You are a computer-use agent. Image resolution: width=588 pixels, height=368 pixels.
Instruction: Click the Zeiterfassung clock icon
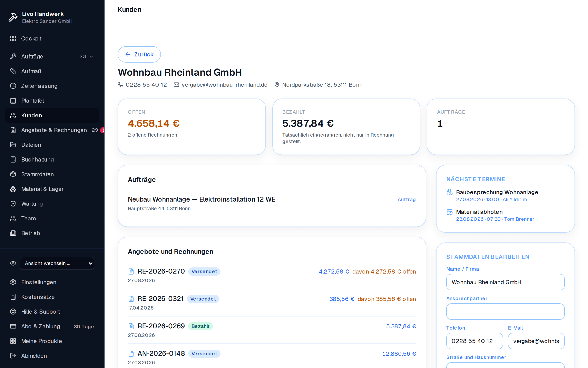pos(13,86)
